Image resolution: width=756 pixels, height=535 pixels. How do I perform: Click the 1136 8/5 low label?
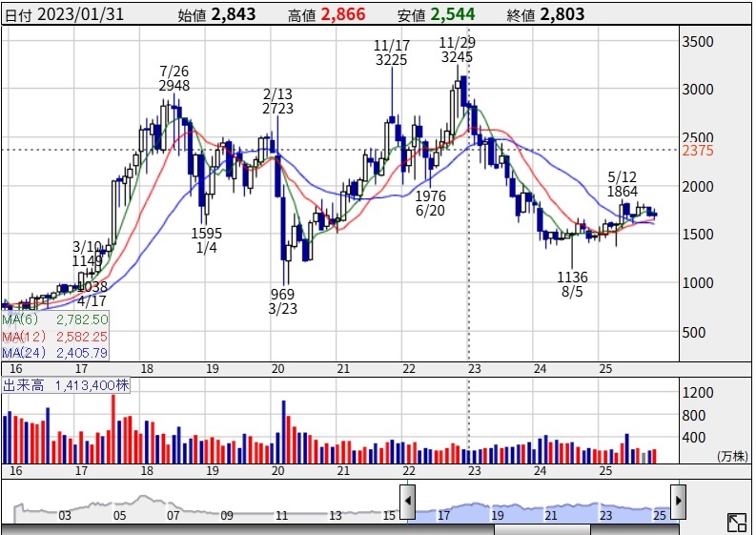click(x=573, y=285)
